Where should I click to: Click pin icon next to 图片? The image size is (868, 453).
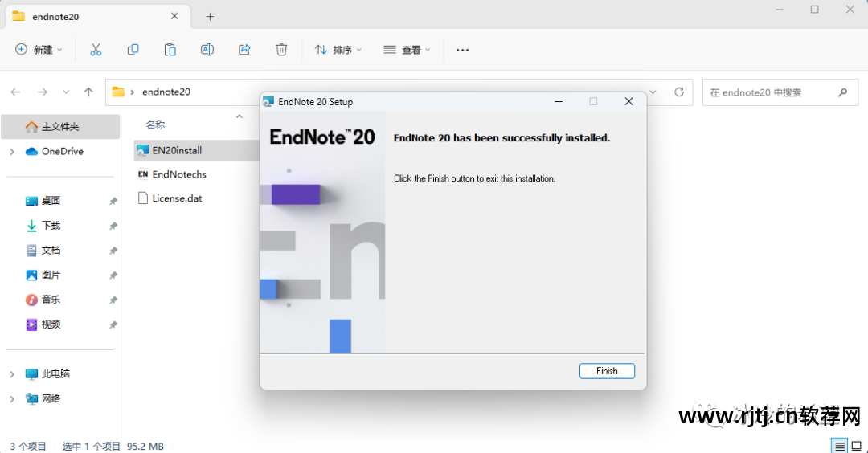pyautogui.click(x=113, y=275)
